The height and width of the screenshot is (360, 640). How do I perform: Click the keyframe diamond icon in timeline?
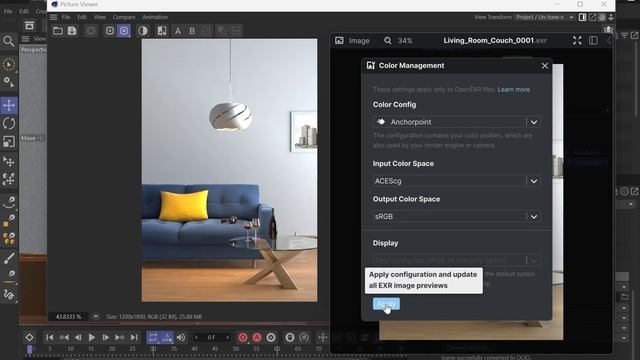pos(29,337)
